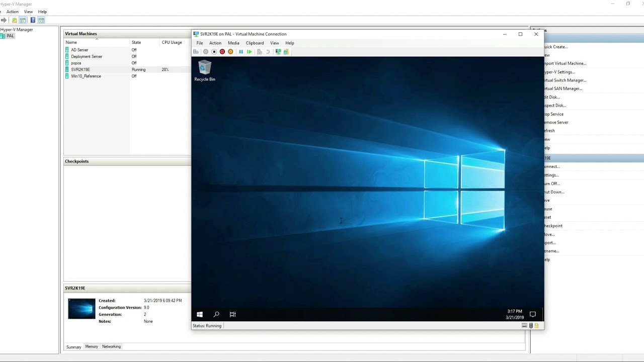The height and width of the screenshot is (362, 644).
Task: Select the Deployment Server virtual machine
Action: tap(87, 57)
